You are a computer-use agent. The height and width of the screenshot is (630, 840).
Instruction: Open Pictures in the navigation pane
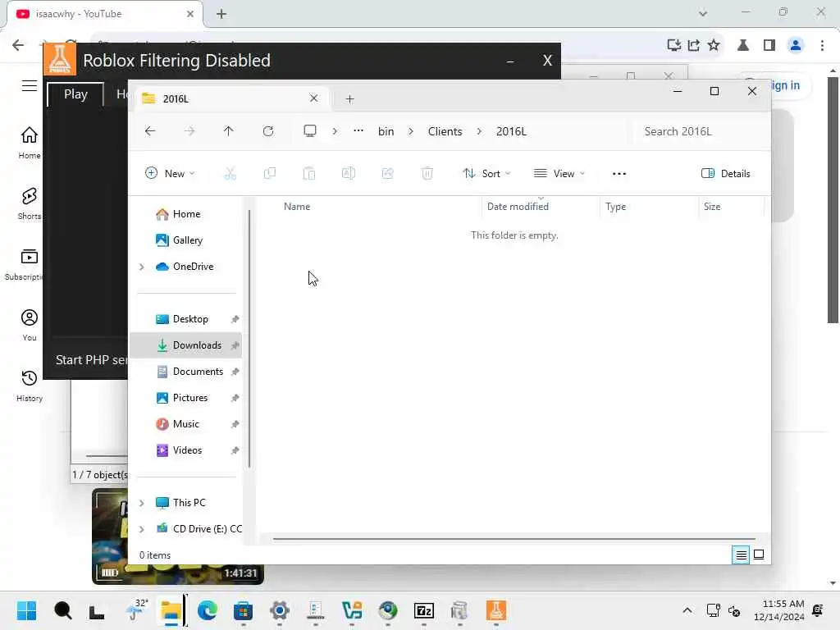coord(185,398)
